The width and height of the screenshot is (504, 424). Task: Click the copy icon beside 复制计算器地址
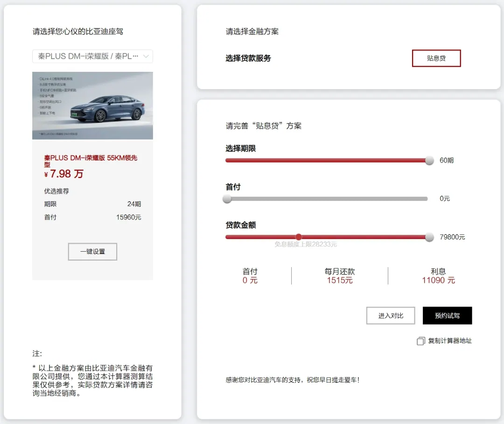click(x=421, y=341)
